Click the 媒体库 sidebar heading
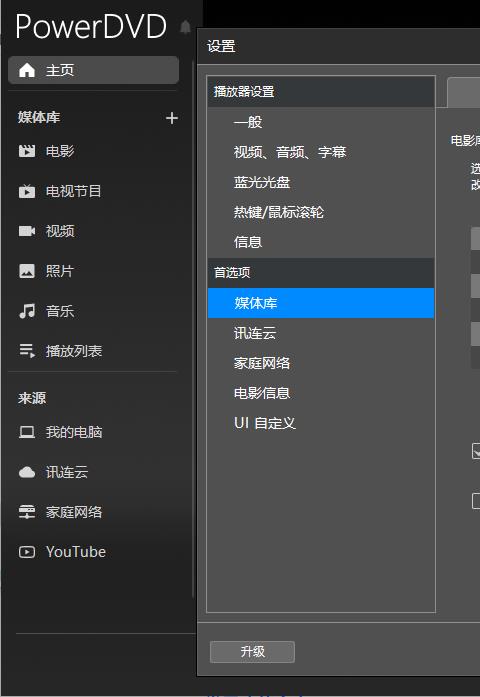Image resolution: width=480 pixels, height=697 pixels. (39, 117)
